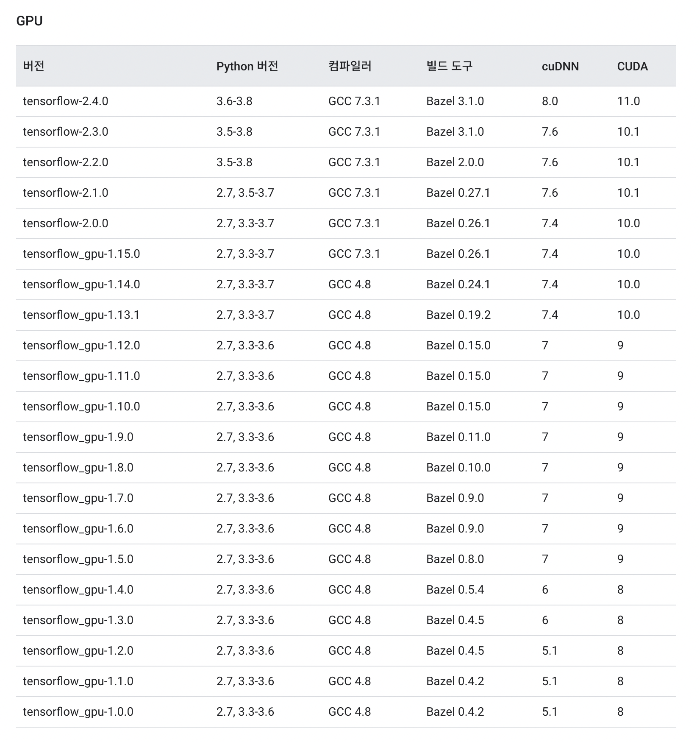Select the tensorflow-2.3.0 version cell

66,132
